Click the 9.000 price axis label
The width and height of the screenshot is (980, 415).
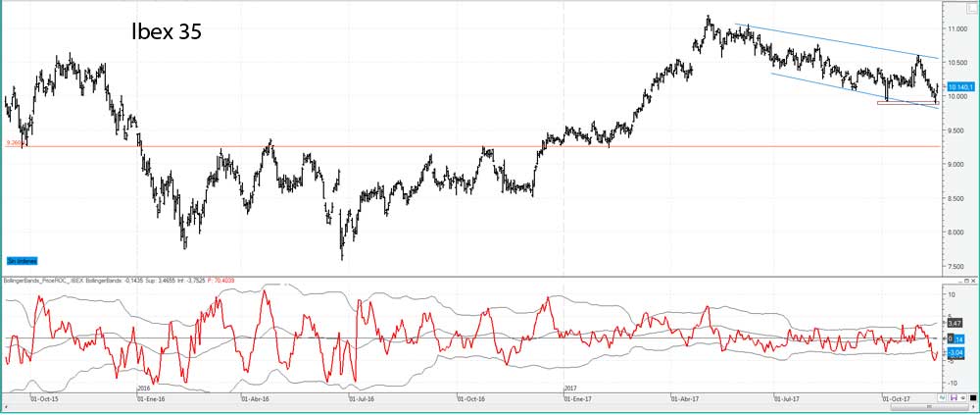(956, 165)
